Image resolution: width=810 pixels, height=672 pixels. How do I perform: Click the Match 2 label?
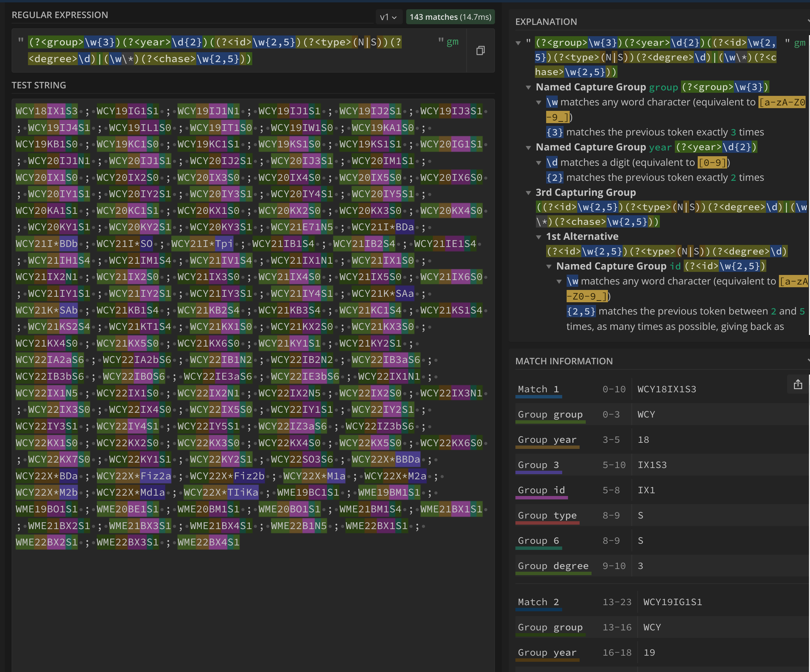538,602
